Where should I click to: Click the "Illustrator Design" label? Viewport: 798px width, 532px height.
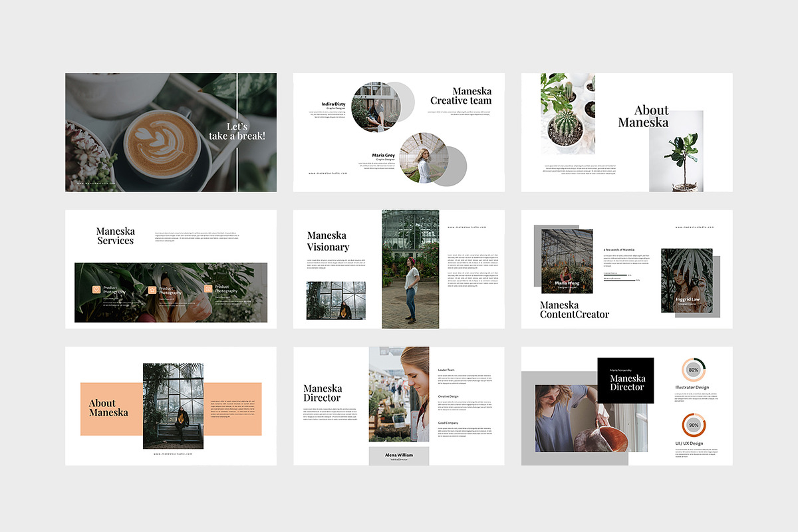click(x=692, y=387)
